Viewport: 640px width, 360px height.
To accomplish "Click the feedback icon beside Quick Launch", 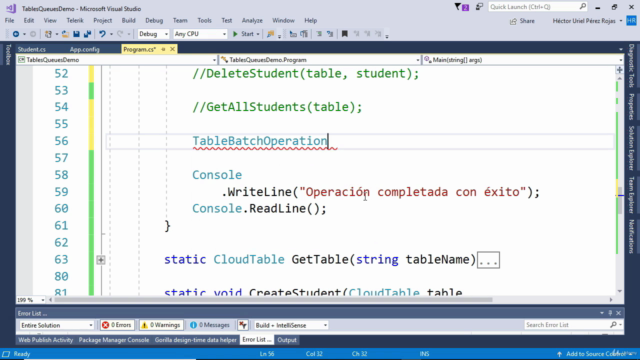I will [x=479, y=7].
